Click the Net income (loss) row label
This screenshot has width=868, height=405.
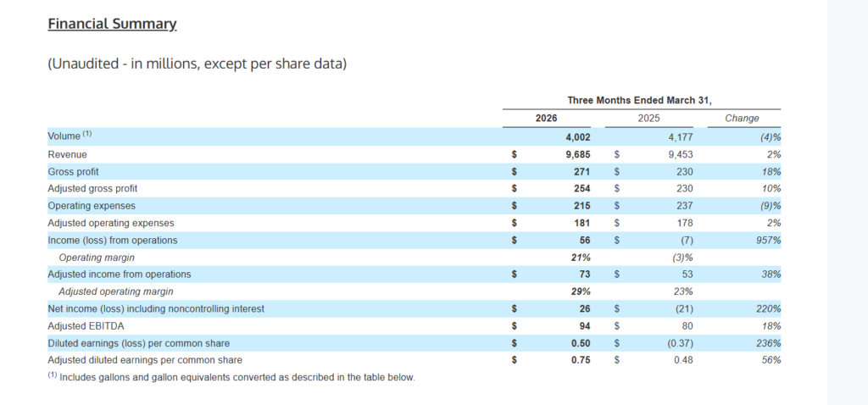click(x=156, y=309)
